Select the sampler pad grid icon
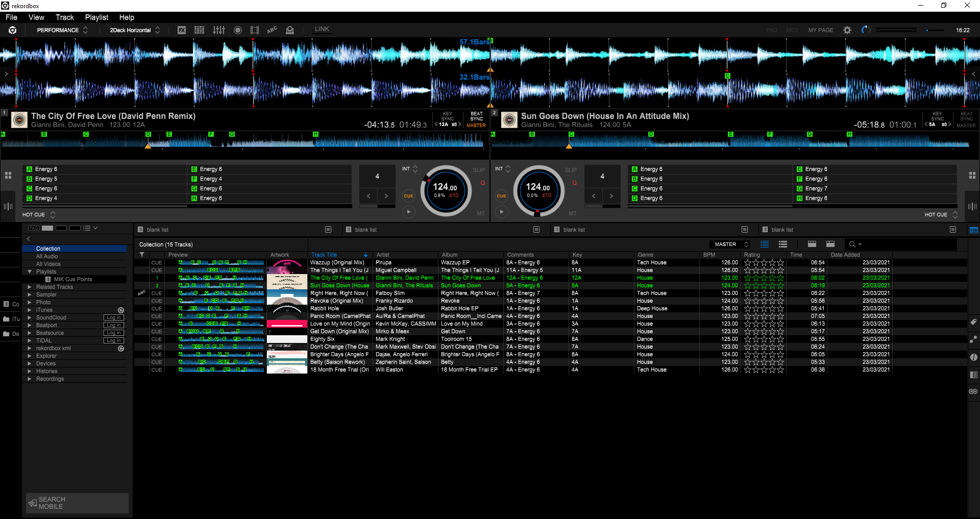The height and width of the screenshot is (519, 980). [199, 30]
